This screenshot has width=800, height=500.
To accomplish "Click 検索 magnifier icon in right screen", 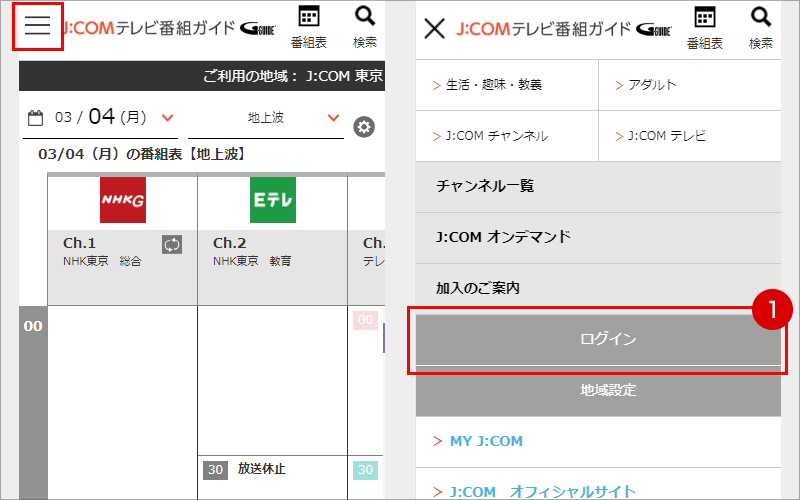I will tap(761, 28).
